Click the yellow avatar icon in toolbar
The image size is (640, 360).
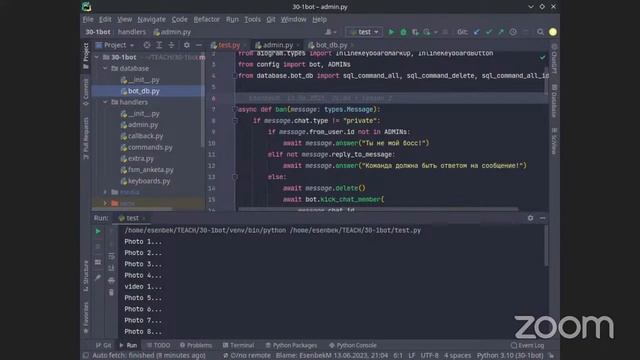tap(553, 32)
